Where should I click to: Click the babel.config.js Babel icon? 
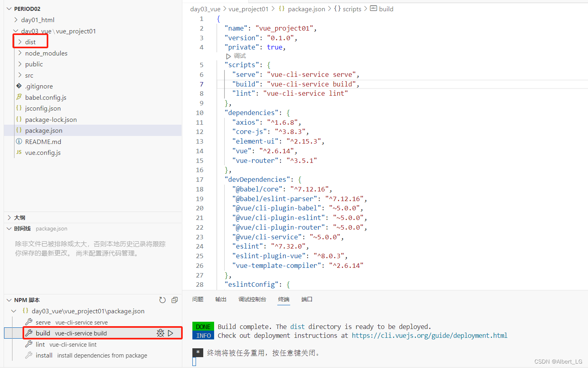(x=19, y=97)
